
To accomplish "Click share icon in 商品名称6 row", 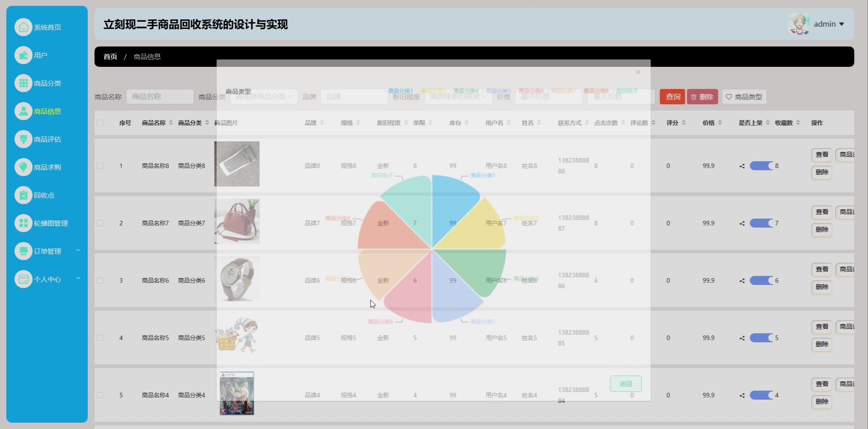I will coord(742,281).
